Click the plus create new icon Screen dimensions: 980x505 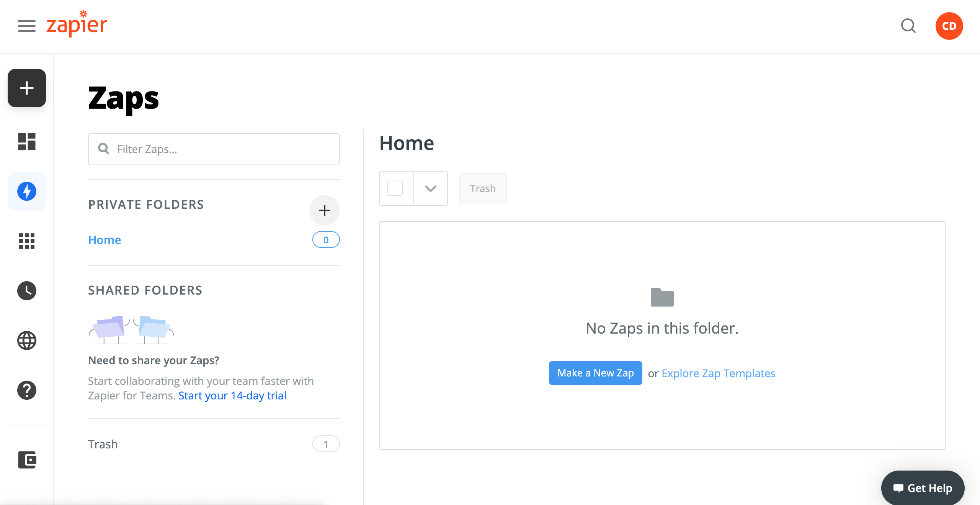26,88
